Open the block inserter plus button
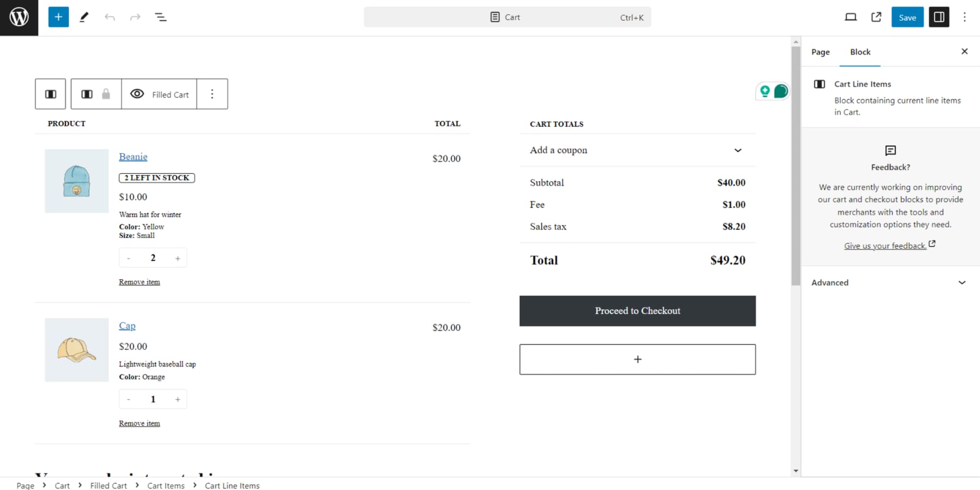 pos(58,17)
